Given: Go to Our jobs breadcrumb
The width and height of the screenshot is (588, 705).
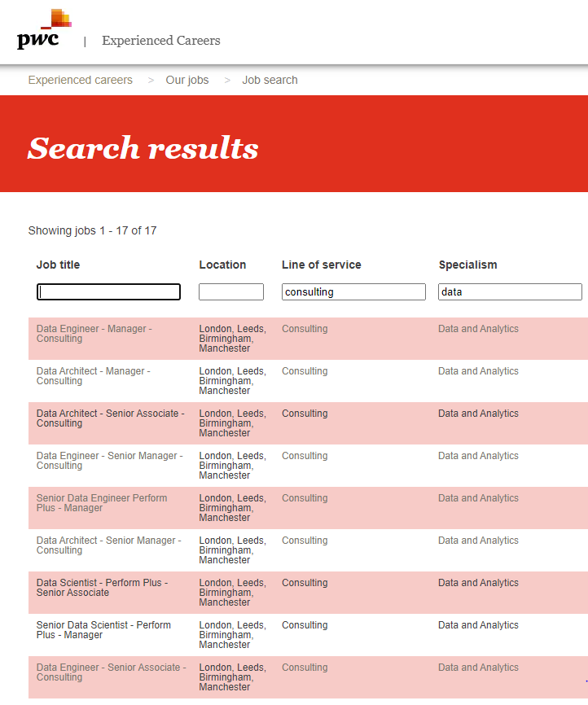Looking at the screenshot, I should (187, 80).
